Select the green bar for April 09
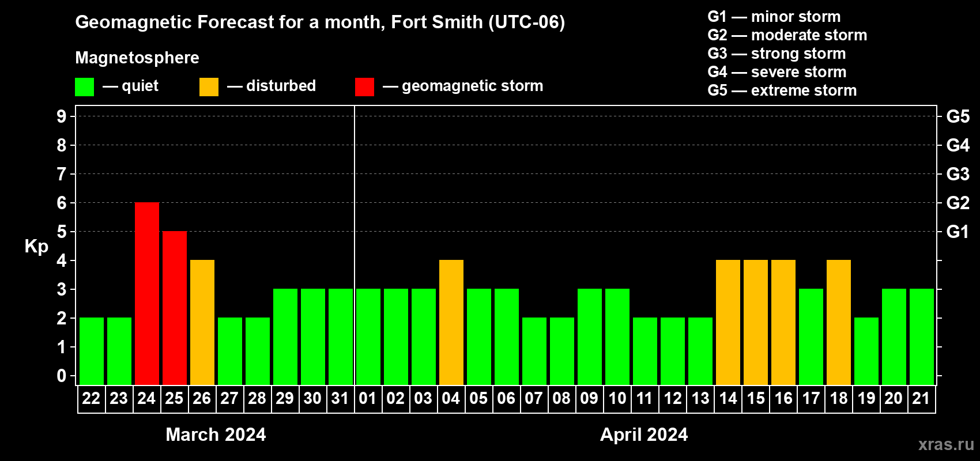The width and height of the screenshot is (980, 461). click(590, 337)
